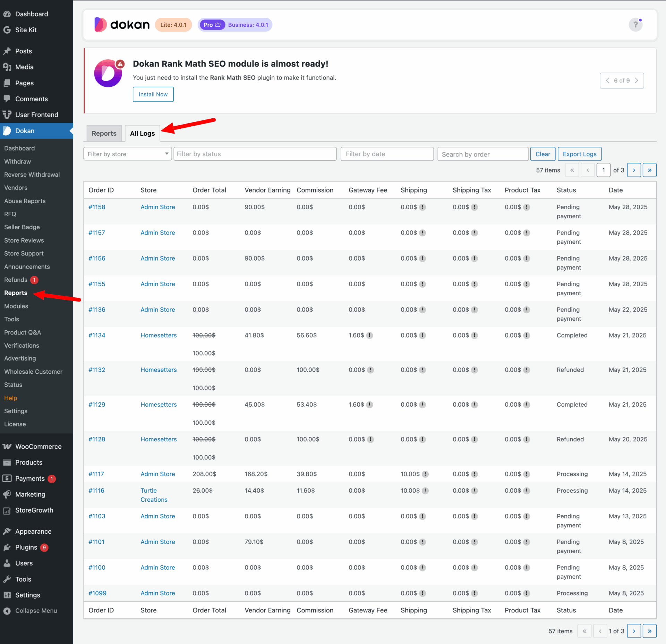Click the Collapse Menu arrow icon
Viewport: 666px width, 644px height.
pos(7,611)
